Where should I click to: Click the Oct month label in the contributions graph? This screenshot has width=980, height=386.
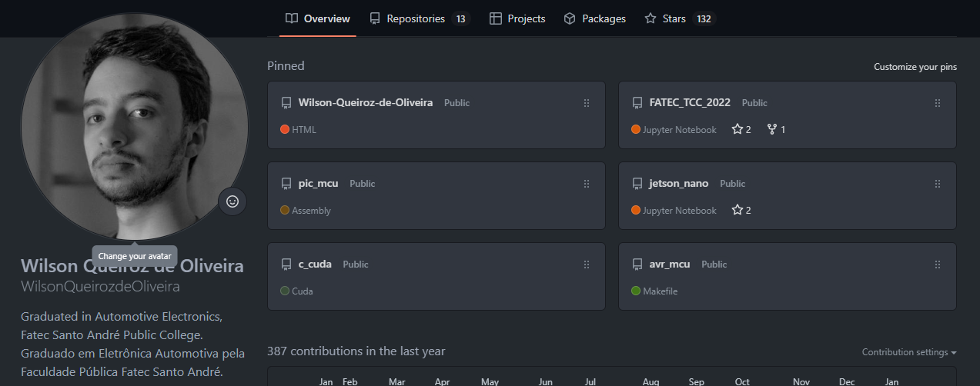tap(742, 381)
